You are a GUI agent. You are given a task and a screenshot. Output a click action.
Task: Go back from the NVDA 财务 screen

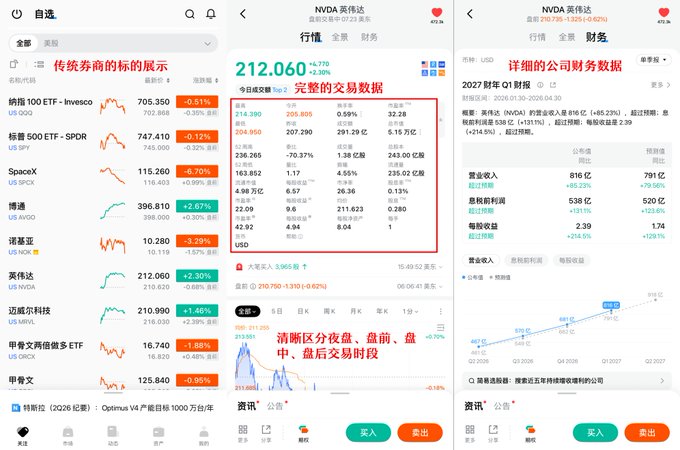pyautogui.click(x=470, y=14)
